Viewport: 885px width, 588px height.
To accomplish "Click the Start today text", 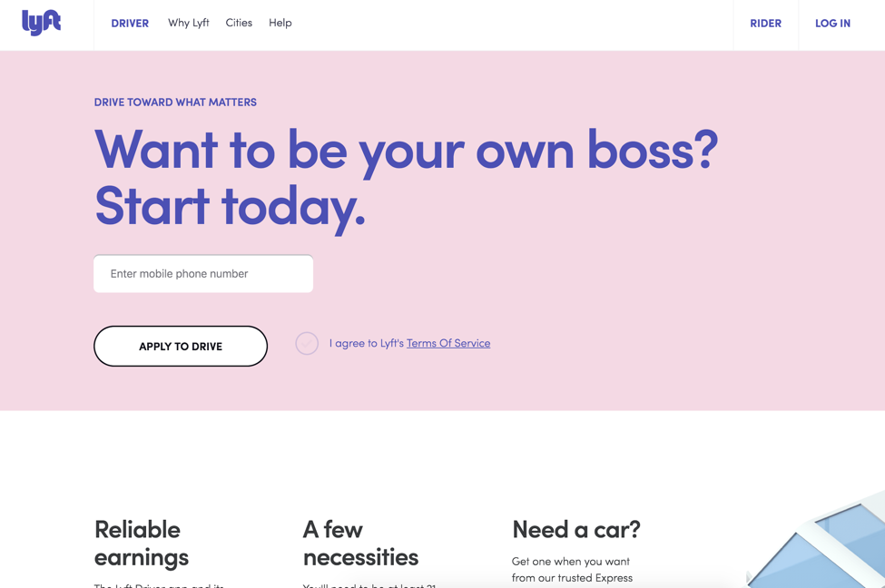I will (230, 208).
